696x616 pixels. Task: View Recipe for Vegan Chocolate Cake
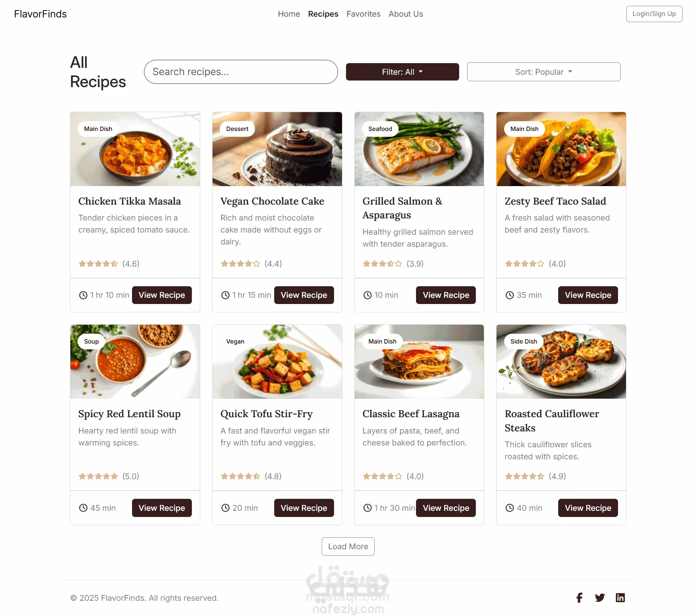tap(304, 295)
